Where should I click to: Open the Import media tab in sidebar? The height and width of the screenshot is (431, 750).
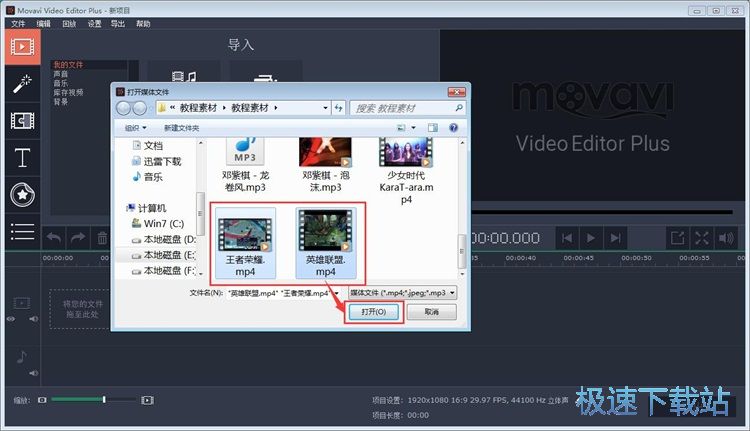click(22, 47)
